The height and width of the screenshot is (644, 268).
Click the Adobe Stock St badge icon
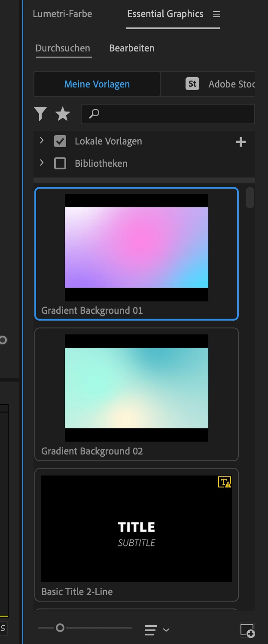[192, 84]
